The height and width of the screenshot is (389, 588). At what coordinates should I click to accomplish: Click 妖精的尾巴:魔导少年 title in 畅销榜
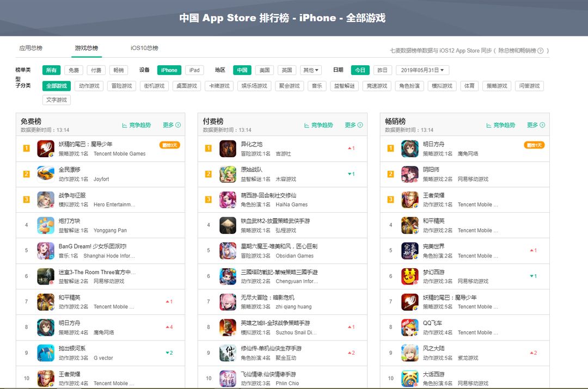(450, 298)
